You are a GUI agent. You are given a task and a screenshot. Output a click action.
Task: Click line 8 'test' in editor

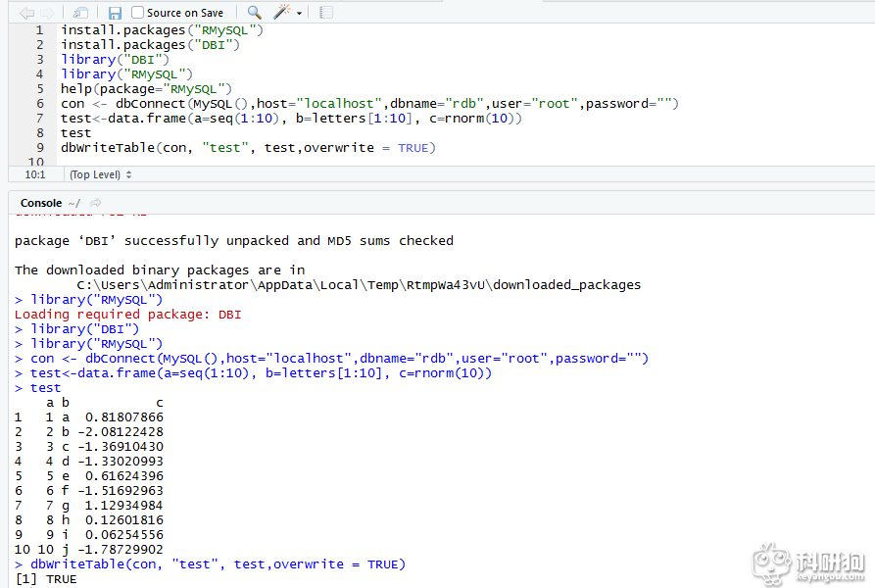click(75, 133)
